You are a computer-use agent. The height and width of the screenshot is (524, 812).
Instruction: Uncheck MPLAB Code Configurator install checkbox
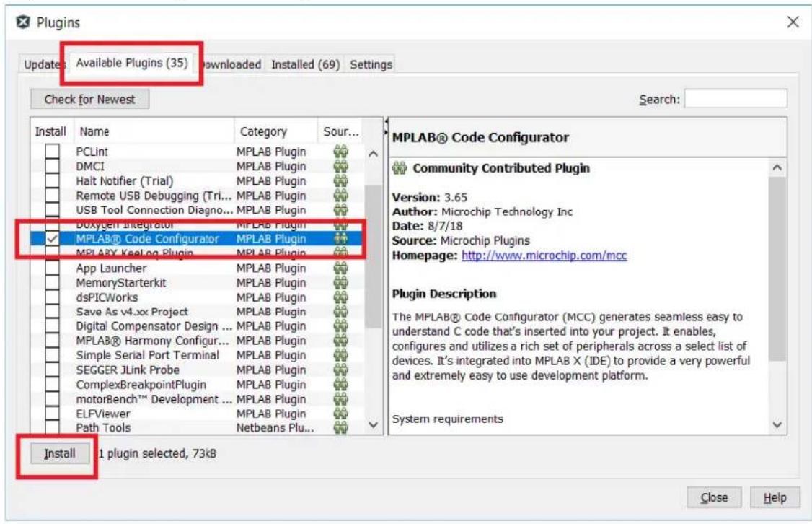(52, 238)
